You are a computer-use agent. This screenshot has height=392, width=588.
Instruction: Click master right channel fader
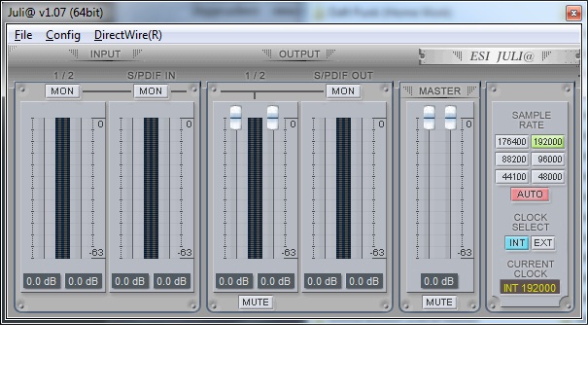pyautogui.click(x=450, y=118)
